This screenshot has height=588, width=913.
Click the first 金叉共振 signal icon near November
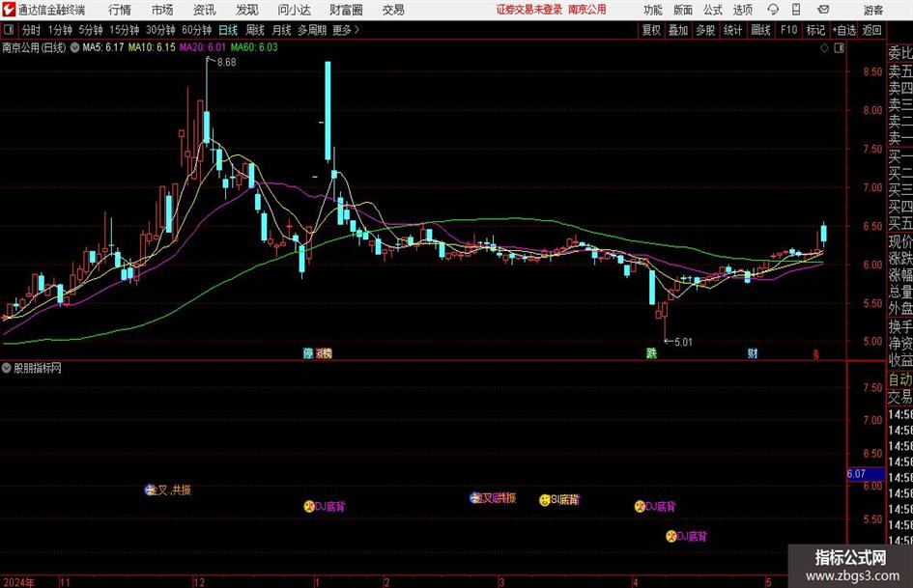(151, 490)
